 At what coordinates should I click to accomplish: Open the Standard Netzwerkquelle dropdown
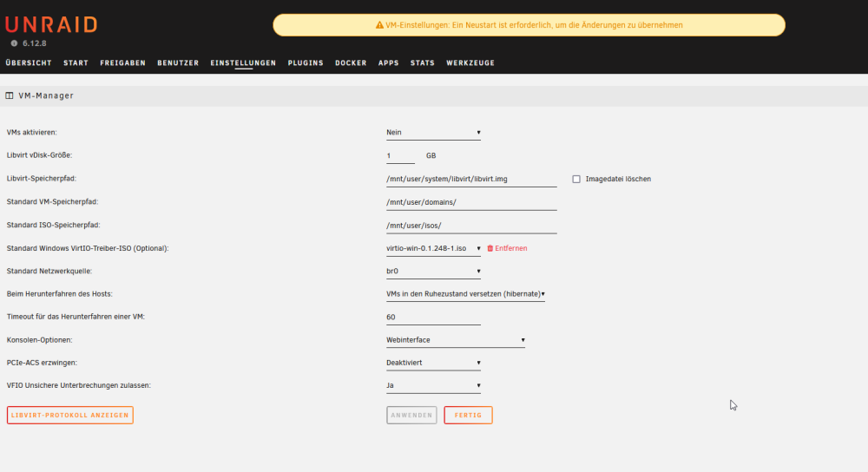click(x=433, y=271)
